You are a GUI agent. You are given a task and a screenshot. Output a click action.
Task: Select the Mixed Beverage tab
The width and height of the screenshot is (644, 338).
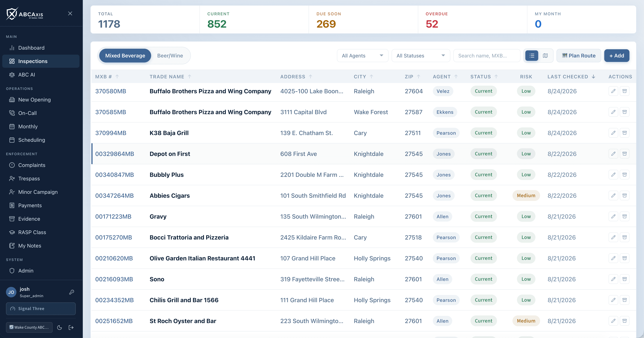click(125, 56)
